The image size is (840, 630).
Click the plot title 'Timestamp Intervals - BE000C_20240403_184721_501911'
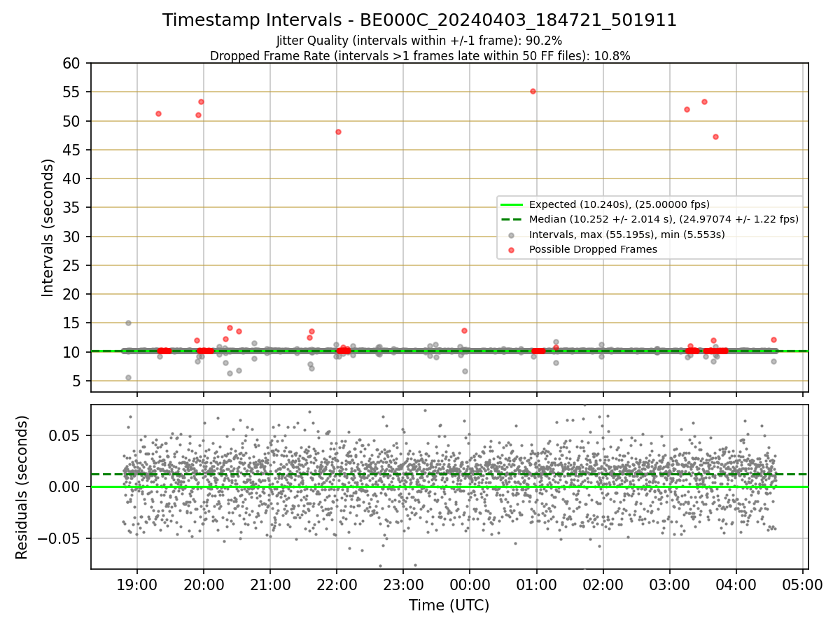(419, 20)
